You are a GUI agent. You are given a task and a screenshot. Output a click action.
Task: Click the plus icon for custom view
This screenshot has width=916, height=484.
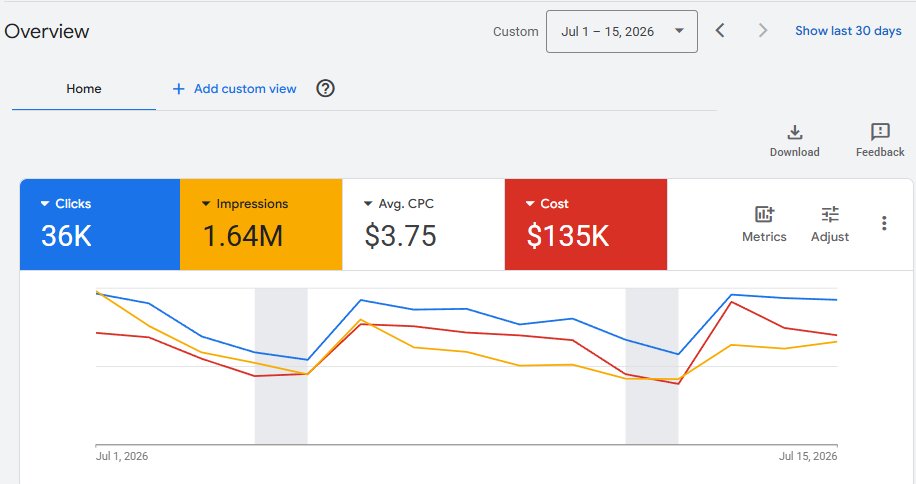179,89
